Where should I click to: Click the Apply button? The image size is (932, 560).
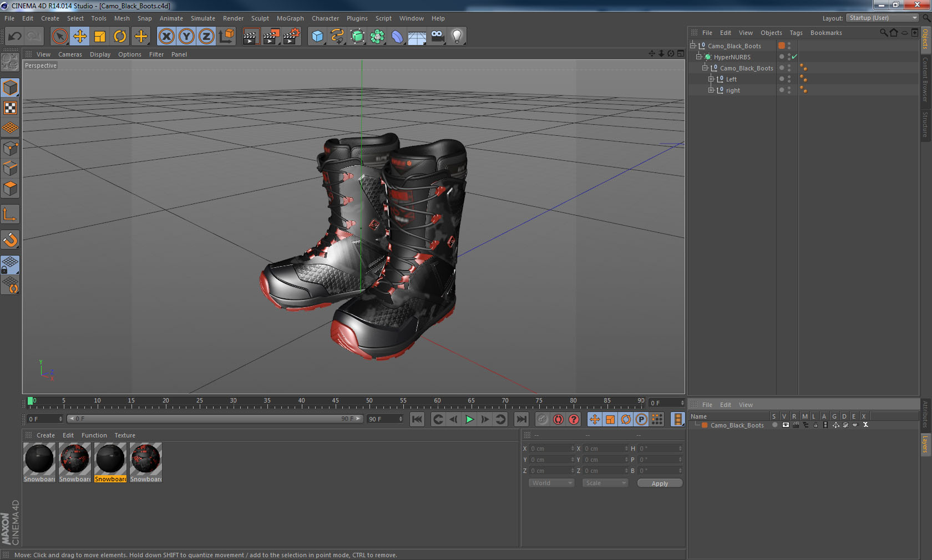click(660, 483)
